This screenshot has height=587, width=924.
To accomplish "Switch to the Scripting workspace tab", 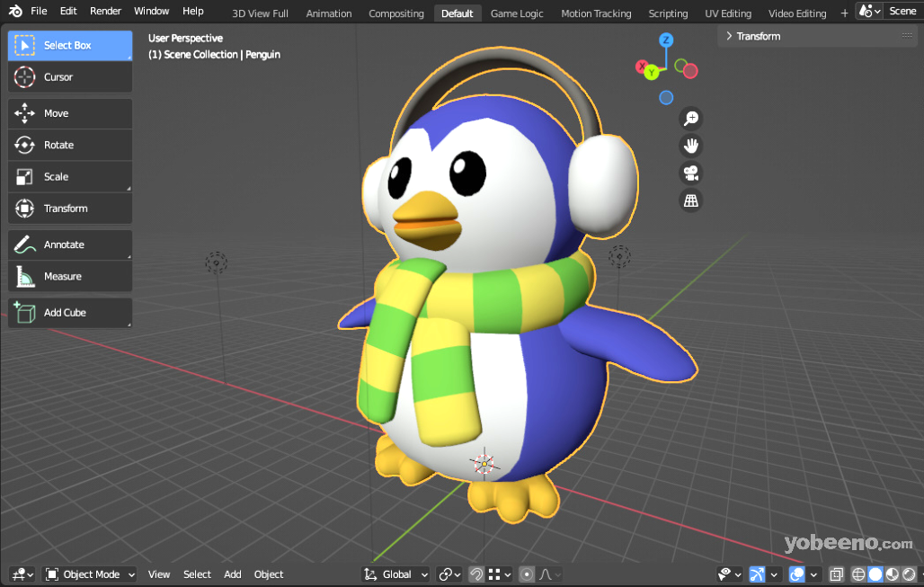I will click(x=668, y=13).
